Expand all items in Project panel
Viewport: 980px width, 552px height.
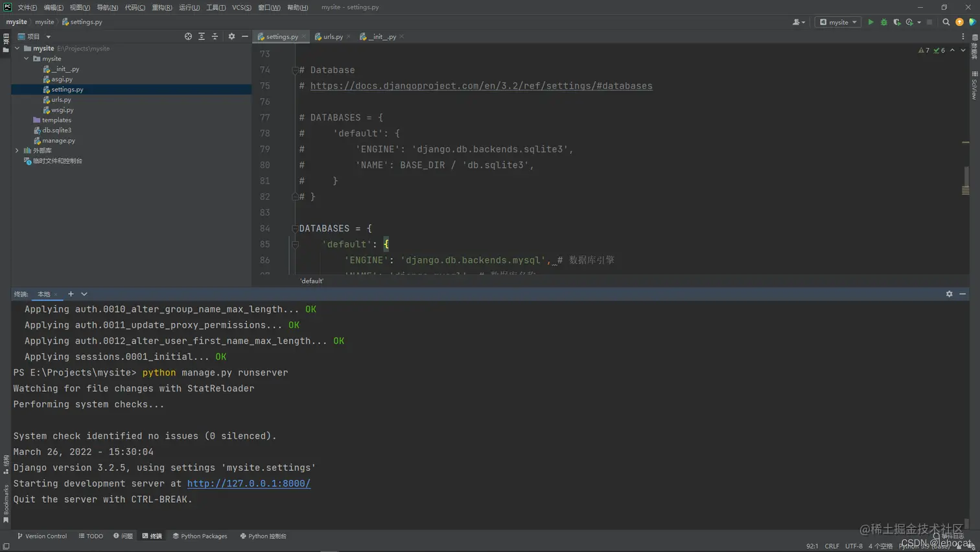pos(202,36)
